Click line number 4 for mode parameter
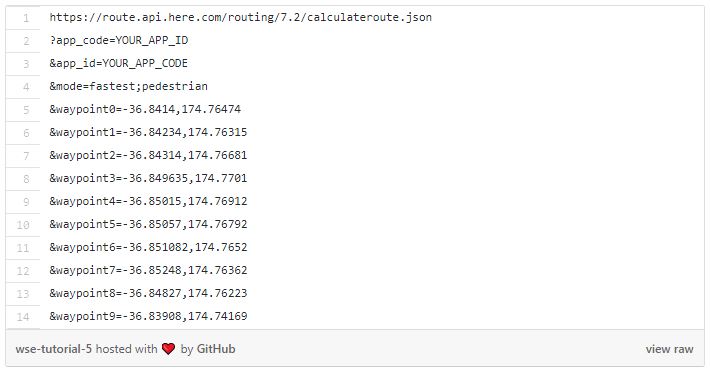The width and height of the screenshot is (710, 373). click(26, 87)
